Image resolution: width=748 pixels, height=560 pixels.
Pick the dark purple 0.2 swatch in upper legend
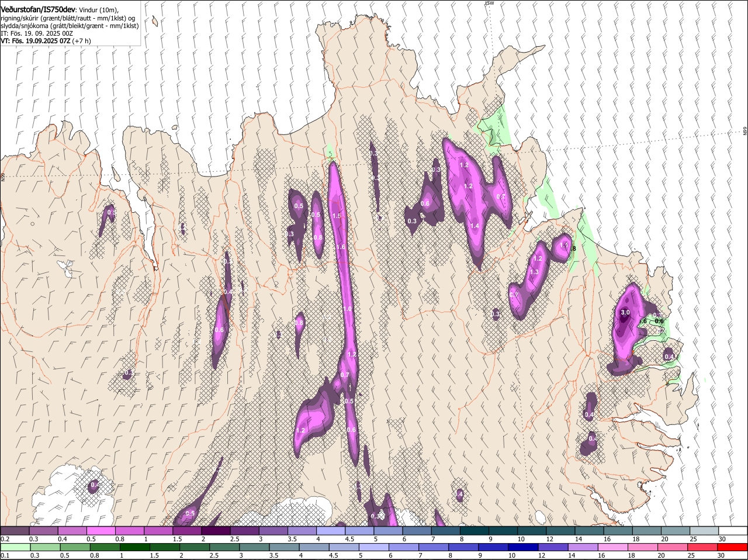15,530
